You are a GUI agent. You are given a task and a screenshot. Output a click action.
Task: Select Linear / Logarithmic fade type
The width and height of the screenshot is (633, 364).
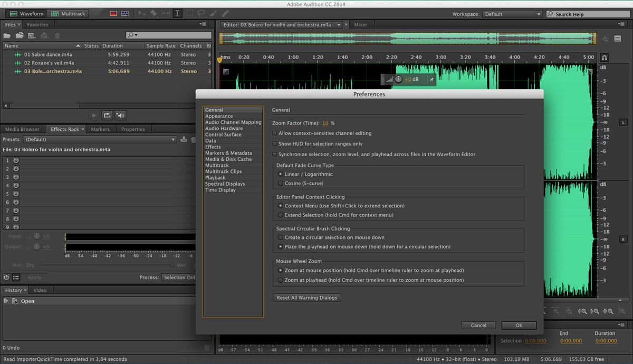[x=281, y=174]
